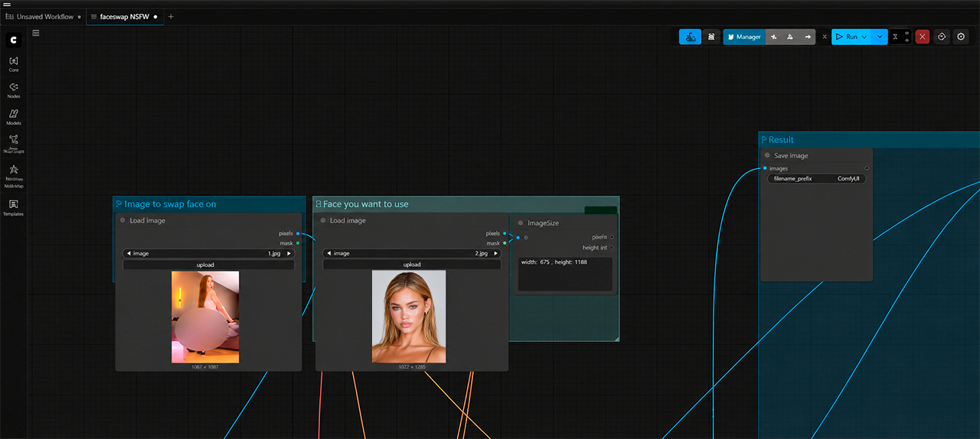980x439 pixels.
Task: Collapse the Save image node via its dot
Action: (767, 155)
